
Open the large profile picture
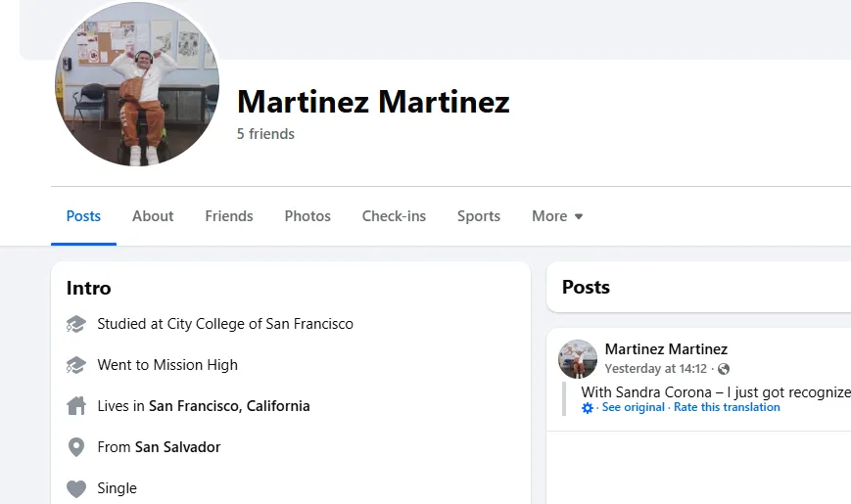[x=136, y=85]
